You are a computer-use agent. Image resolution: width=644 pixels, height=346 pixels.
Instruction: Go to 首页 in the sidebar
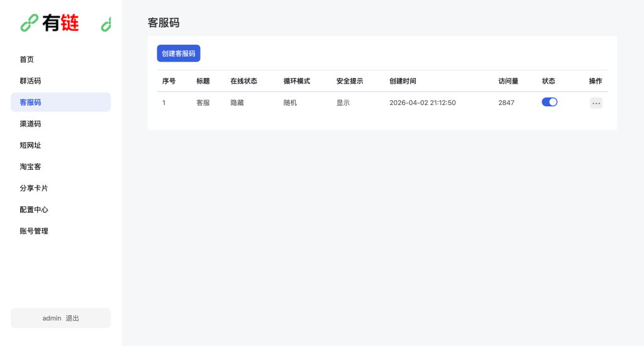coord(61,59)
